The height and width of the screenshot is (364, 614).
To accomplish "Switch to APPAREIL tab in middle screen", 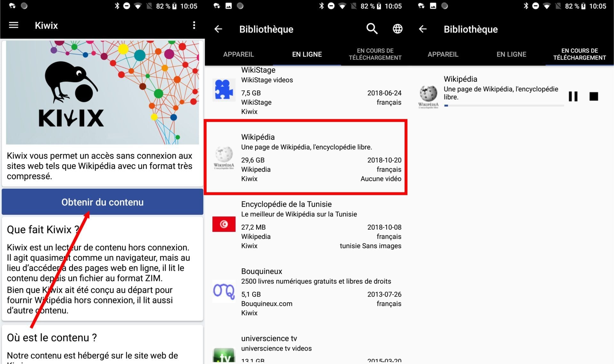I will coord(238,54).
